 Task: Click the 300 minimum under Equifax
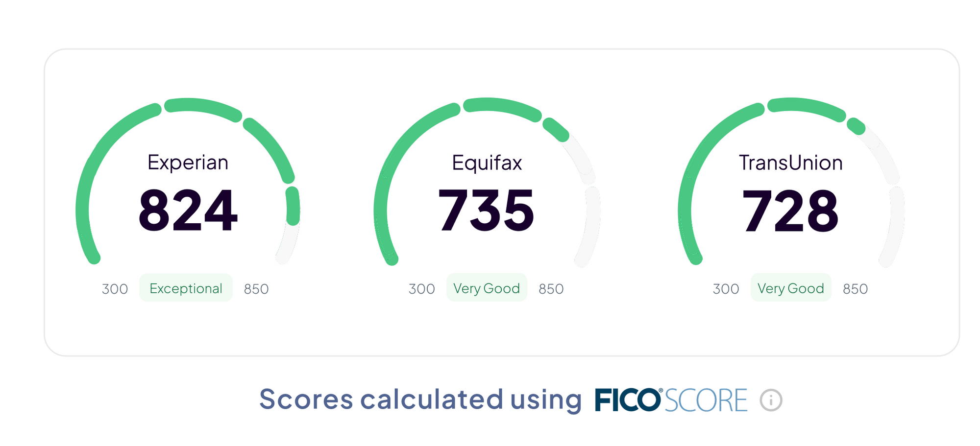click(x=422, y=289)
